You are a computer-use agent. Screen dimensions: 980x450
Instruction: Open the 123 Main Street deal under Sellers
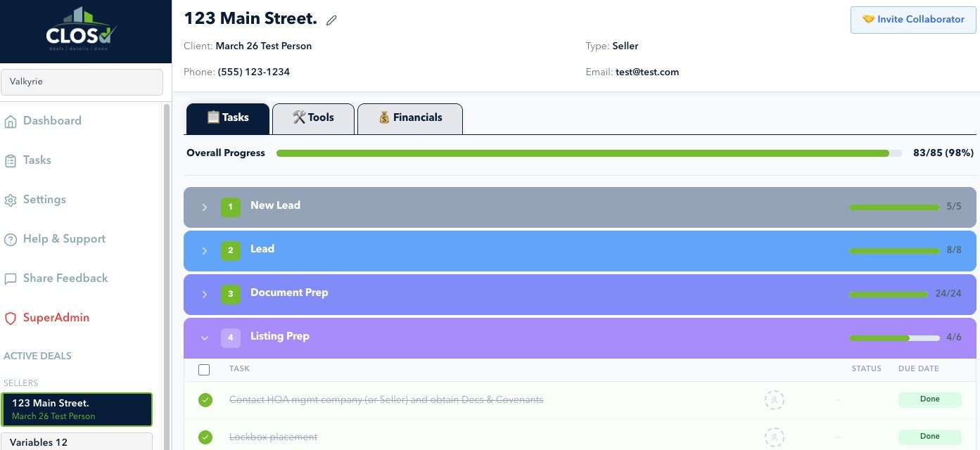pos(77,409)
